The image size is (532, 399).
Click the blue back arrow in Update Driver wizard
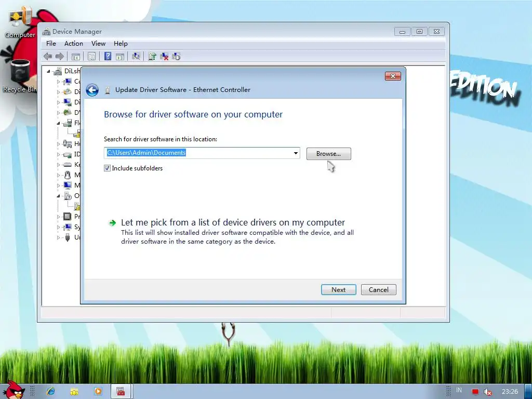pyautogui.click(x=92, y=90)
